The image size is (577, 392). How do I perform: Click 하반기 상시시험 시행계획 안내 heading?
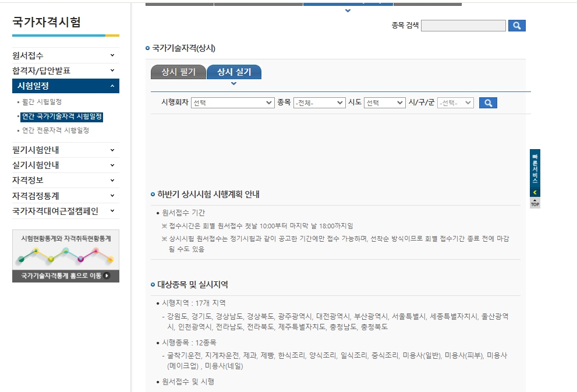208,194
